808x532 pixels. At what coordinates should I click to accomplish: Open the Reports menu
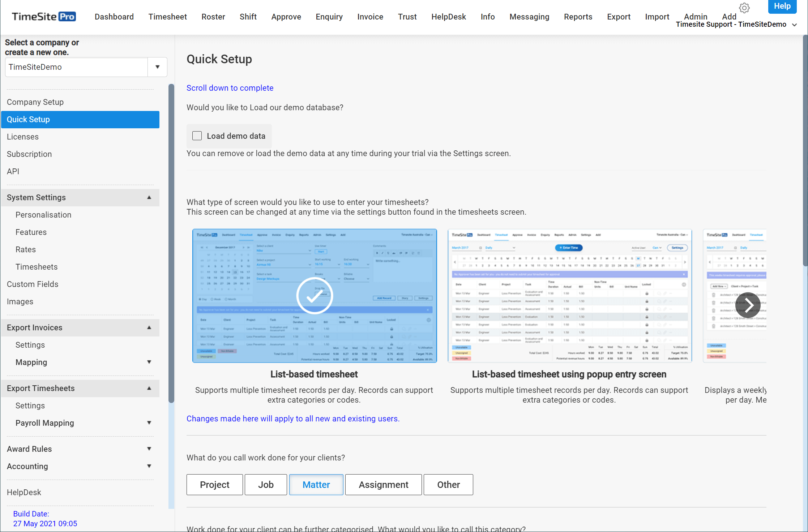click(x=578, y=17)
